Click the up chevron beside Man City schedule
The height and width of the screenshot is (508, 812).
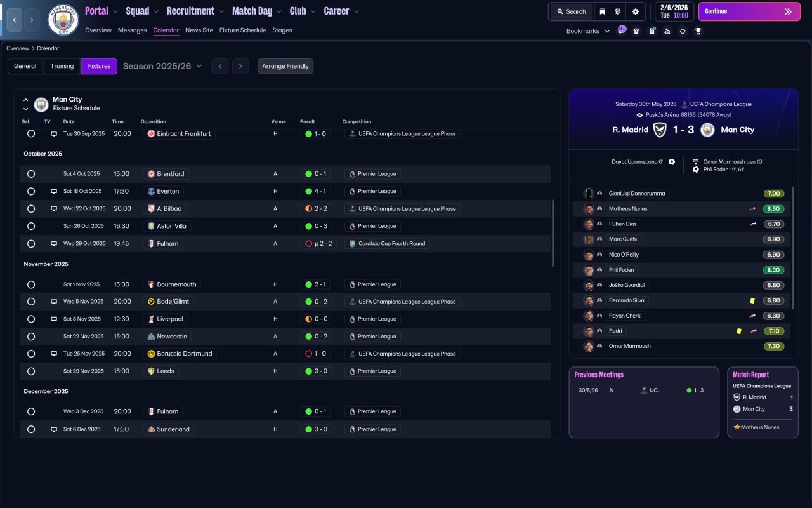click(x=26, y=100)
